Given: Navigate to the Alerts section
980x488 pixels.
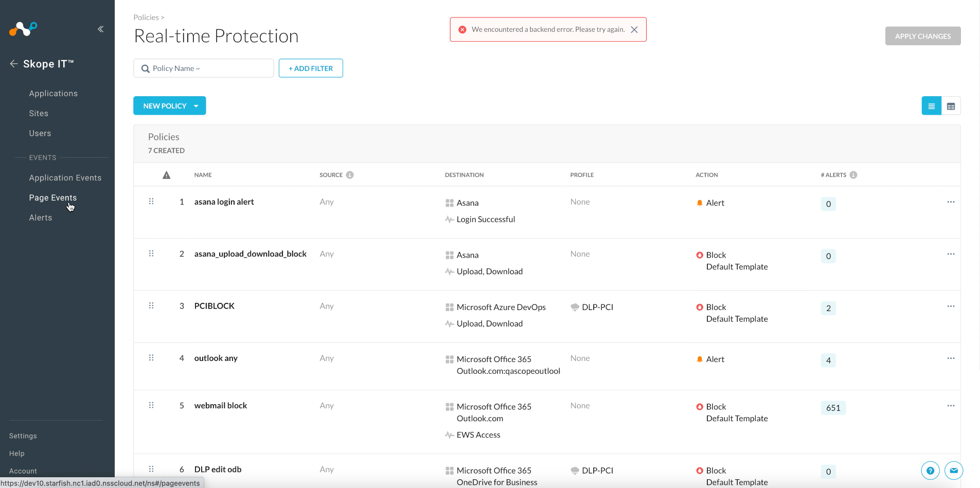Looking at the screenshot, I should [40, 218].
